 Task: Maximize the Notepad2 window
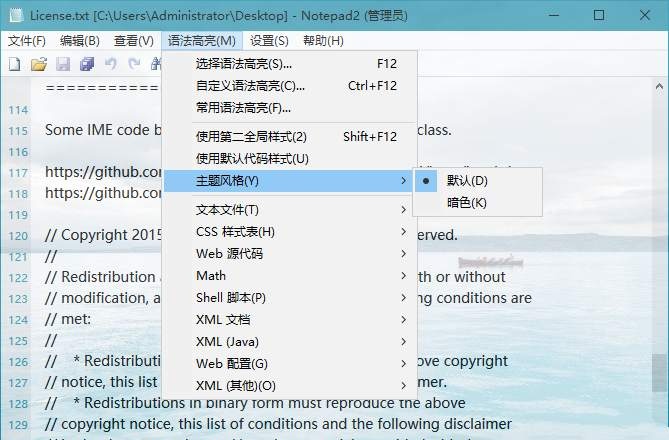pyautogui.click(x=599, y=15)
